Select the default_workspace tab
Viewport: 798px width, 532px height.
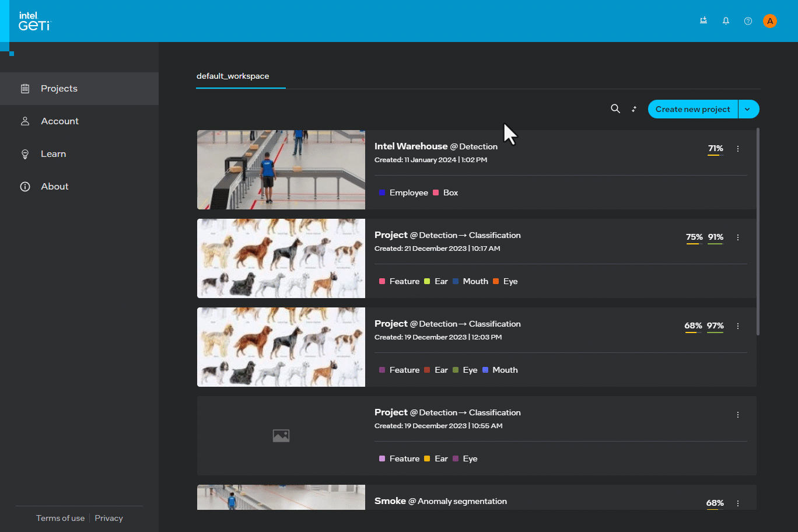(233, 76)
